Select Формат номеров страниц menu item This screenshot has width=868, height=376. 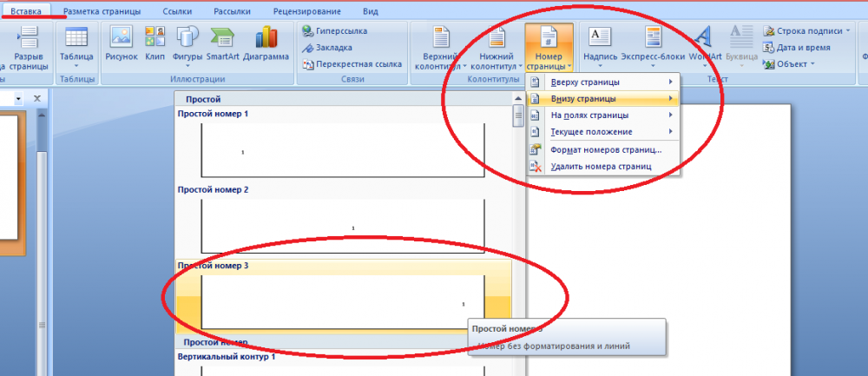(603, 149)
